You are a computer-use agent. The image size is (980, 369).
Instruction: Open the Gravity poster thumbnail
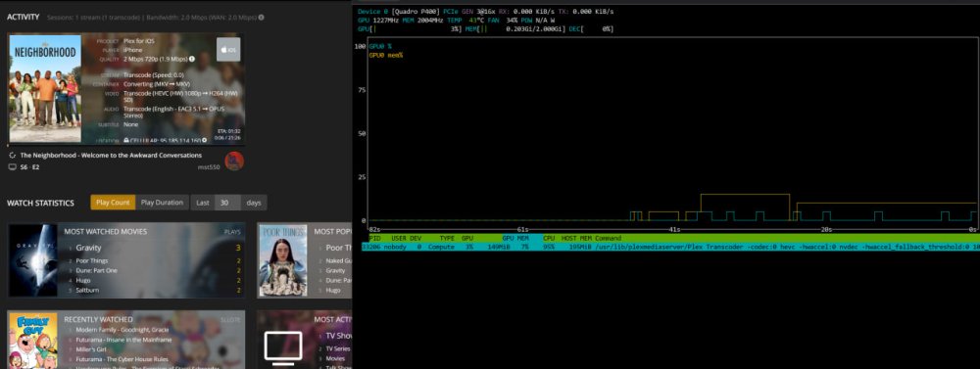coord(32,260)
